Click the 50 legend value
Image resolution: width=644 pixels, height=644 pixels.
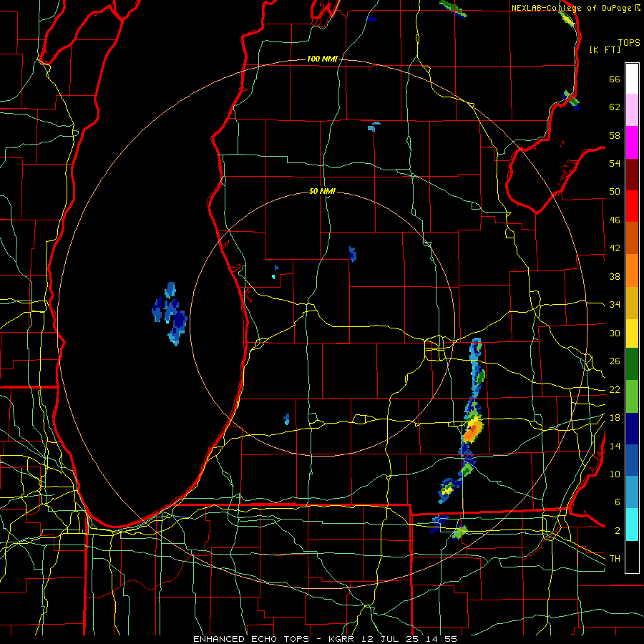coord(615,192)
